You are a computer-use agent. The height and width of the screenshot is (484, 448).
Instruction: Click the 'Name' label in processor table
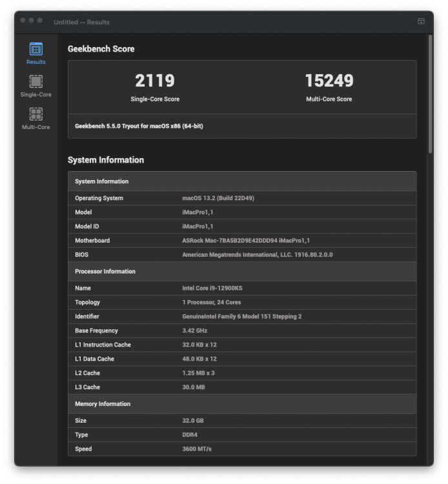83,288
